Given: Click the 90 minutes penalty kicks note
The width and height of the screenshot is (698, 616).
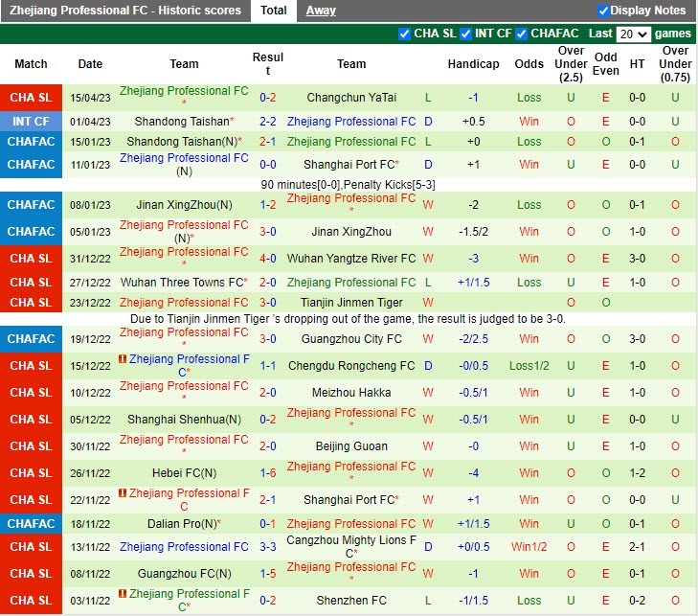Looking at the screenshot, I should (349, 184).
